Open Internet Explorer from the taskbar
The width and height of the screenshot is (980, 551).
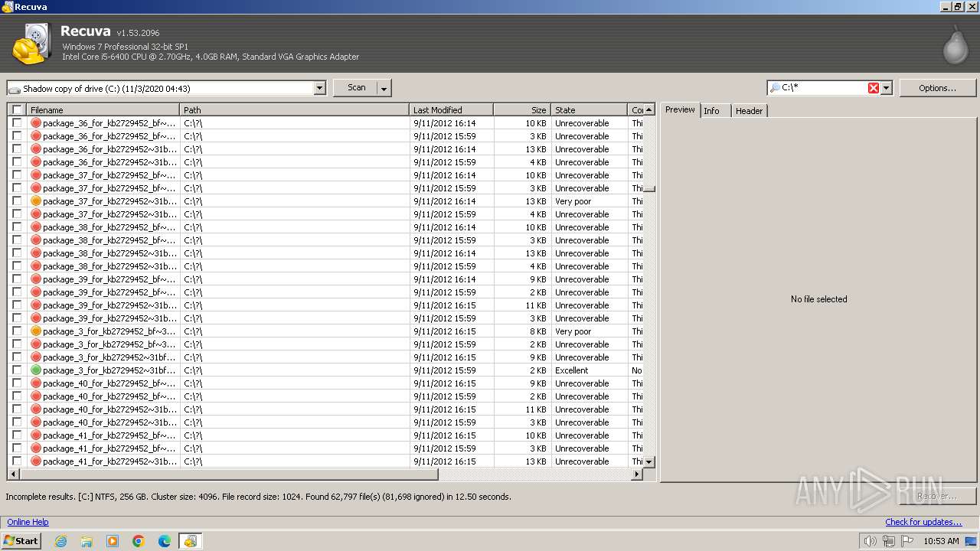(60, 541)
